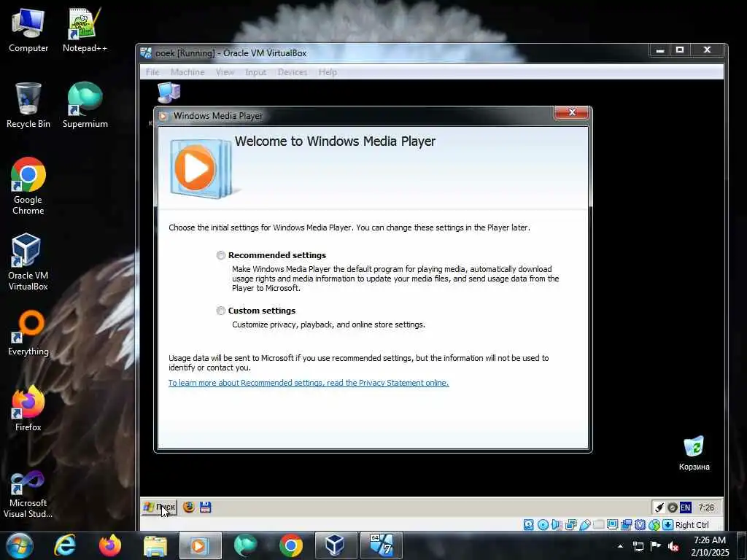Click the muted volume icon in host tray
This screenshot has height=560, width=747.
click(673, 546)
